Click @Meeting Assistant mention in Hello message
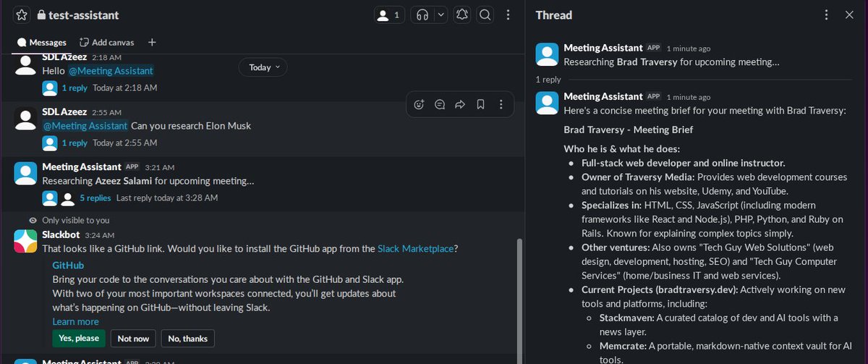The height and width of the screenshot is (364, 868). coord(111,70)
